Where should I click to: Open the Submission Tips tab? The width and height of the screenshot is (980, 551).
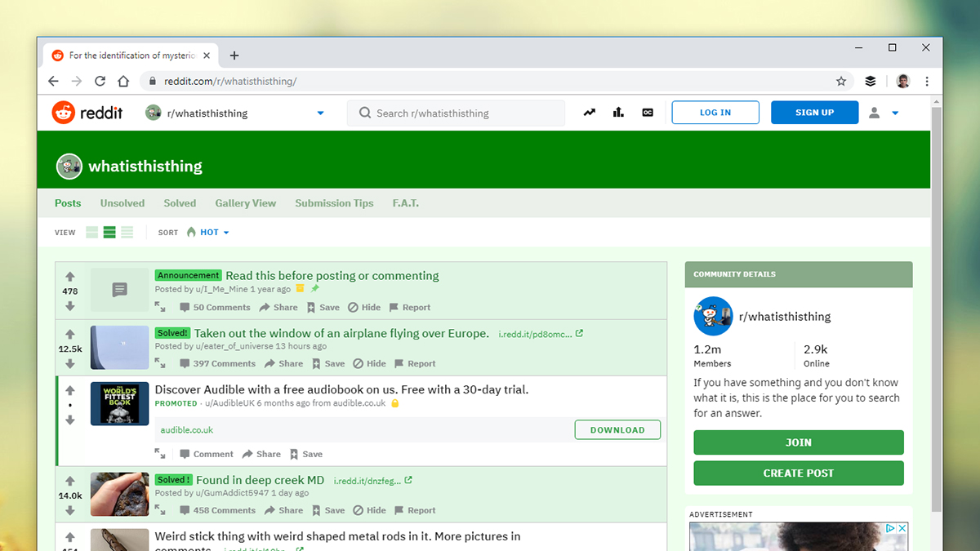[334, 203]
